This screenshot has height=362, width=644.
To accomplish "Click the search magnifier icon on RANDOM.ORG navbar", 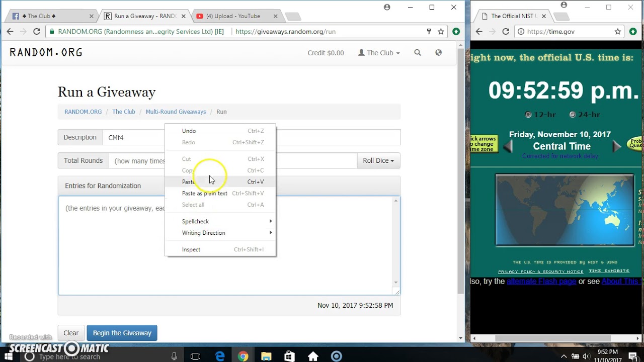I will (x=418, y=52).
